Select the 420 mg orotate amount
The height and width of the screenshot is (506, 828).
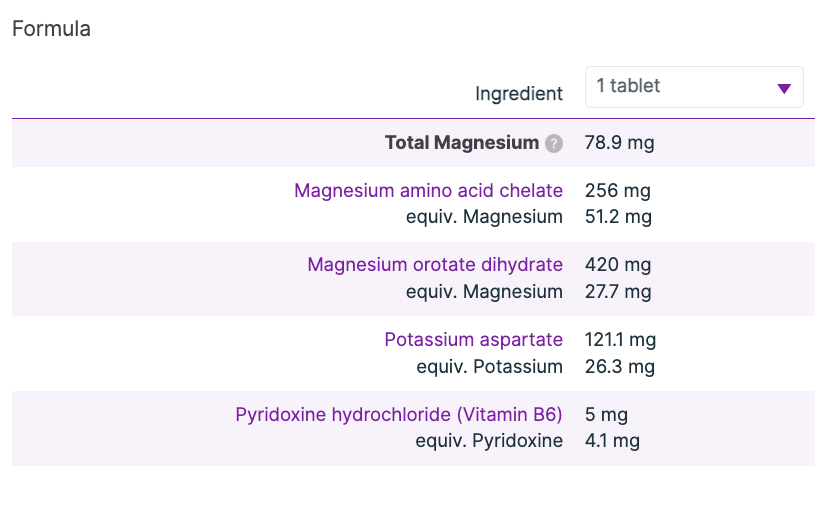coord(617,265)
